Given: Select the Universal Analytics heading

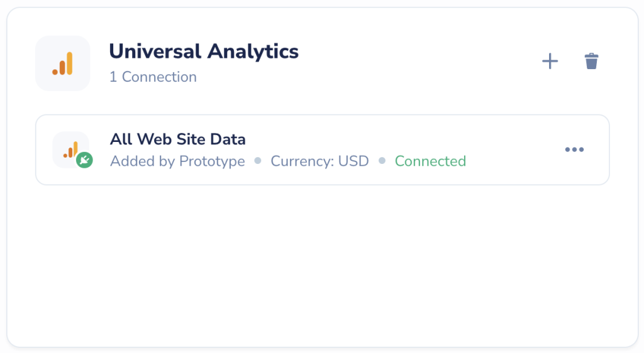Looking at the screenshot, I should tap(204, 52).
